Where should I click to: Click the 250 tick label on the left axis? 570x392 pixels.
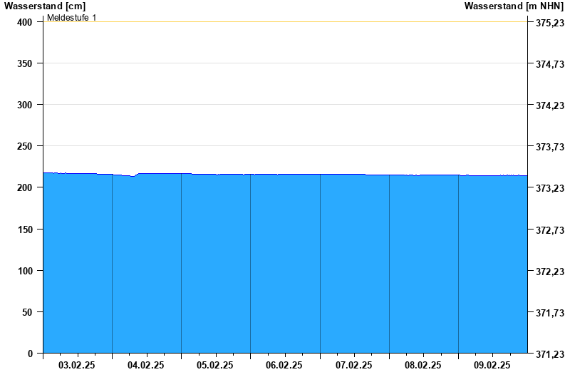[x=25, y=146]
